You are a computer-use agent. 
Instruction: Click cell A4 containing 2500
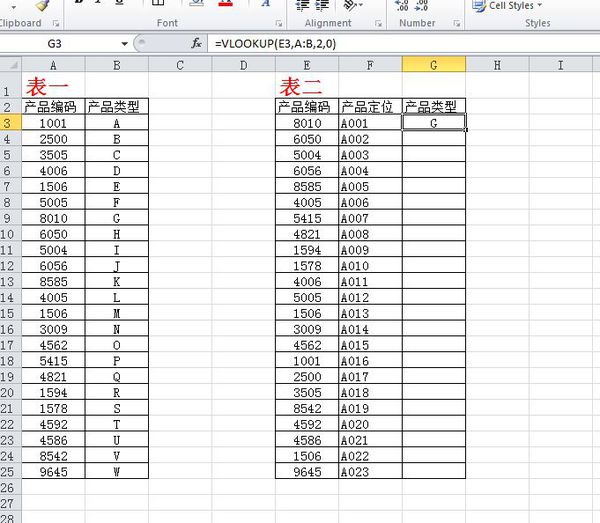tap(53, 139)
